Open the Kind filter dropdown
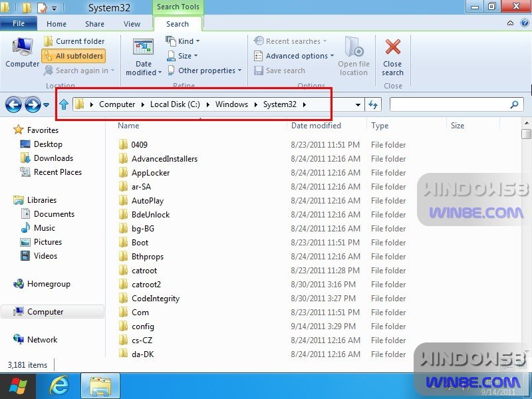532x399 pixels. 182,41
